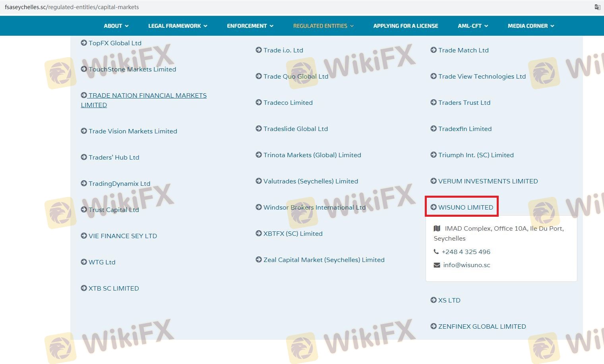Click the translate icon in address bar
The height and width of the screenshot is (364, 604).
(x=597, y=7)
